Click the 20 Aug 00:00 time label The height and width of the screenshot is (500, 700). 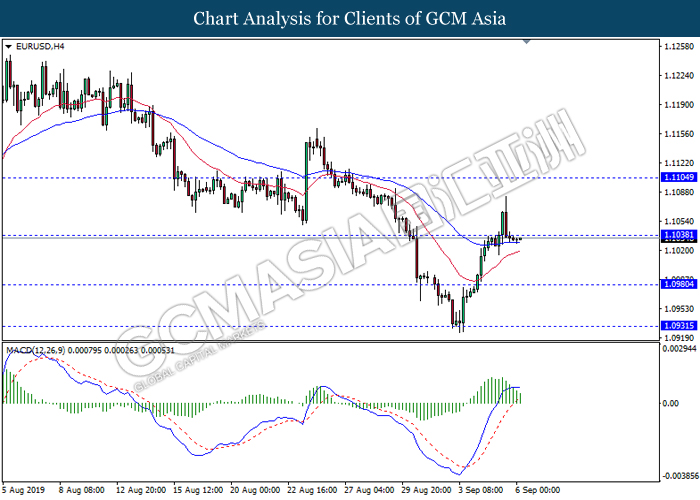[255, 490]
